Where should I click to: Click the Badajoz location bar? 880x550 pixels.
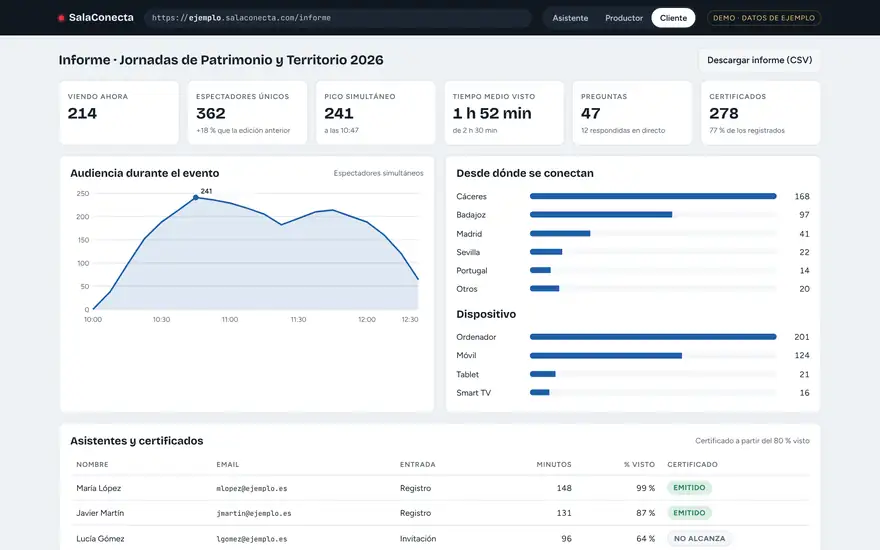point(601,214)
